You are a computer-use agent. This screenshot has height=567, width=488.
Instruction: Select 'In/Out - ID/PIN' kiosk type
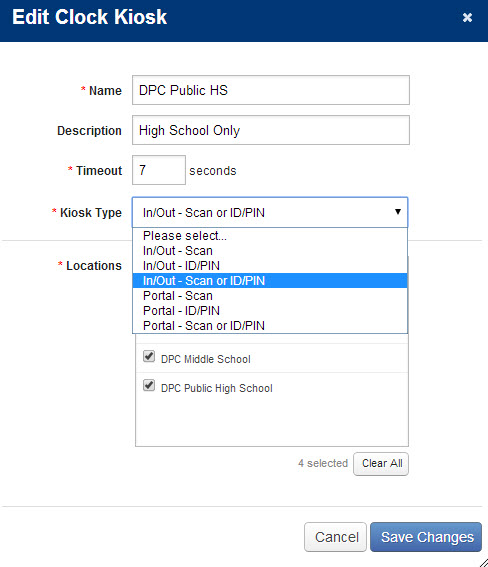270,266
